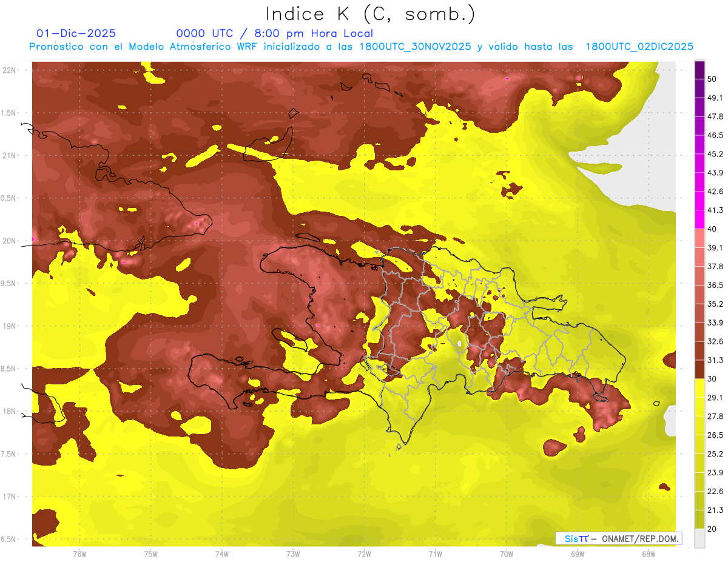
Task: Click the colorbar value '31.3'
Action: point(715,361)
